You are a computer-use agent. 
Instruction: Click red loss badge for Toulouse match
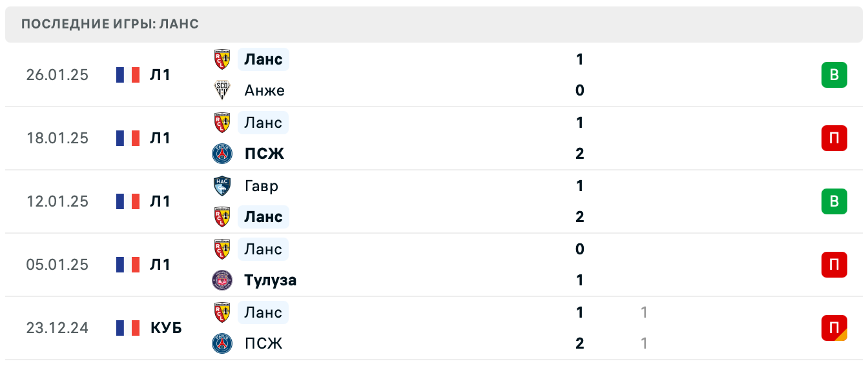[x=834, y=265]
